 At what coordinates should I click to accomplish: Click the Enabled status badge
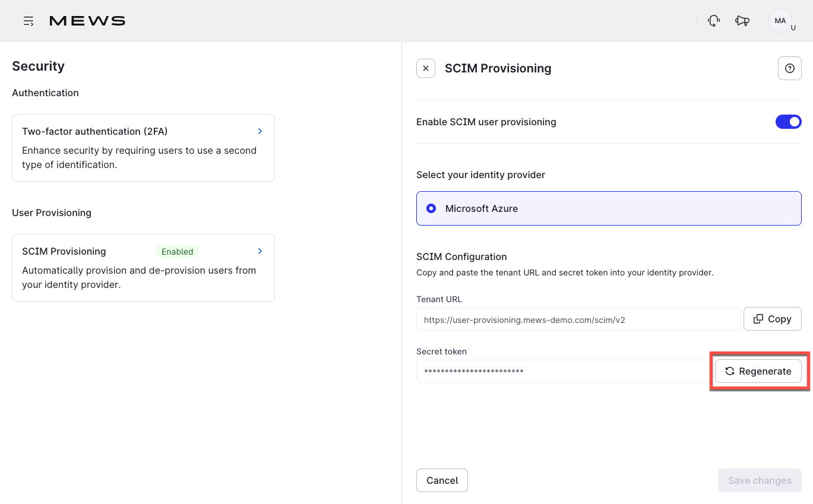[178, 252]
